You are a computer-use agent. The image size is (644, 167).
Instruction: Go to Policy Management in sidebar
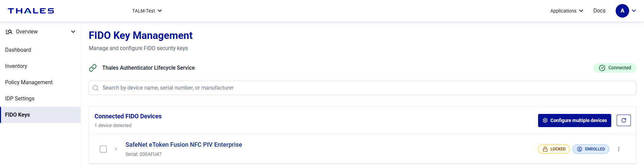click(29, 82)
